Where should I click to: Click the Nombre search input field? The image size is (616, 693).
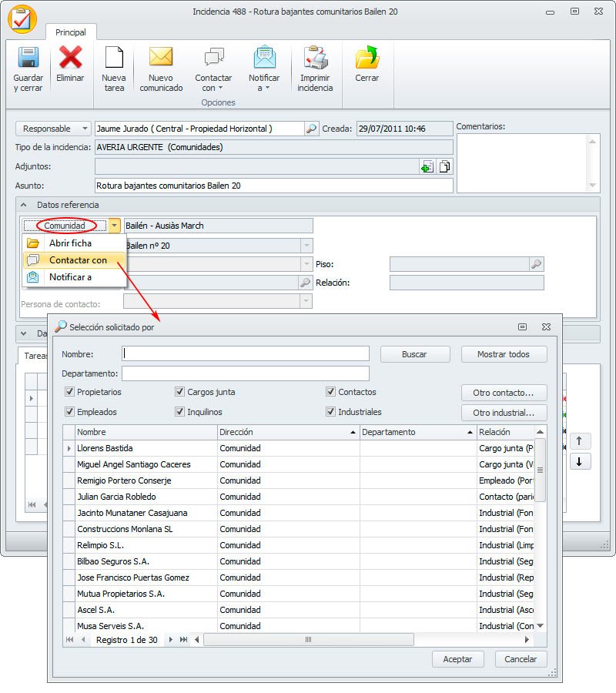point(246,353)
